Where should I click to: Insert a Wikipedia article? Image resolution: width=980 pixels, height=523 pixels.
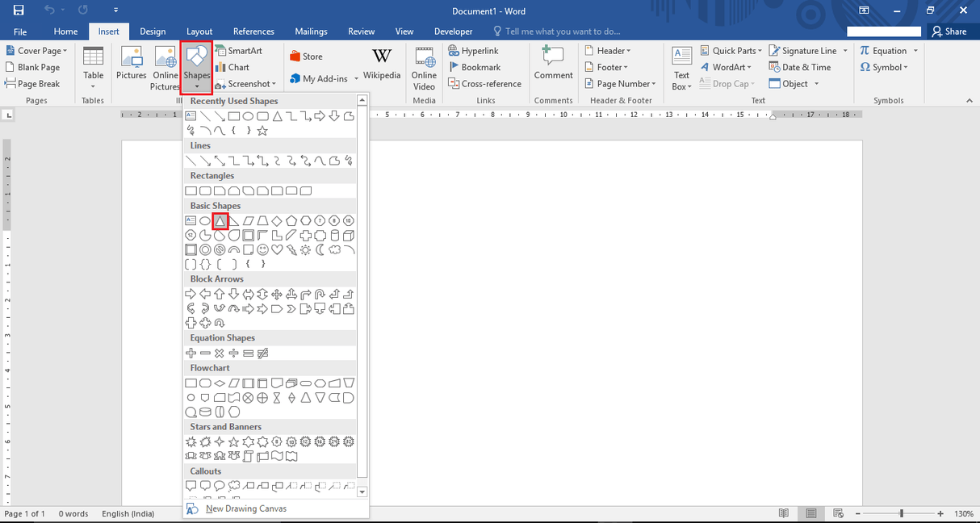click(x=381, y=65)
